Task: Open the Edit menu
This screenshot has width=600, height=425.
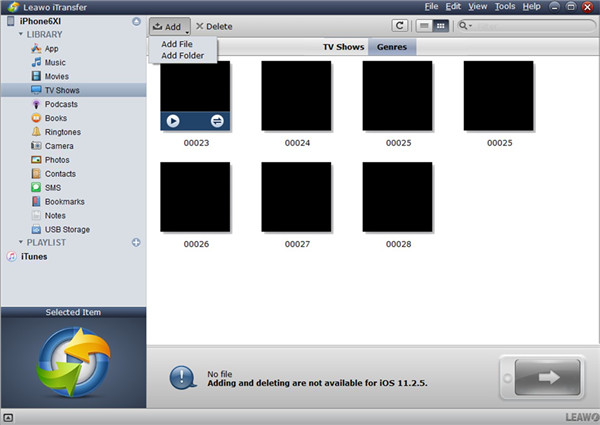Action: click(x=453, y=7)
